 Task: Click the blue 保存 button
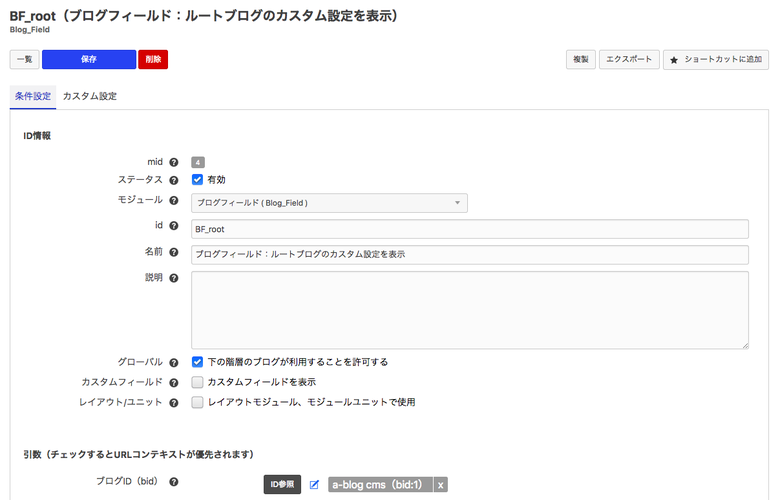click(x=88, y=60)
